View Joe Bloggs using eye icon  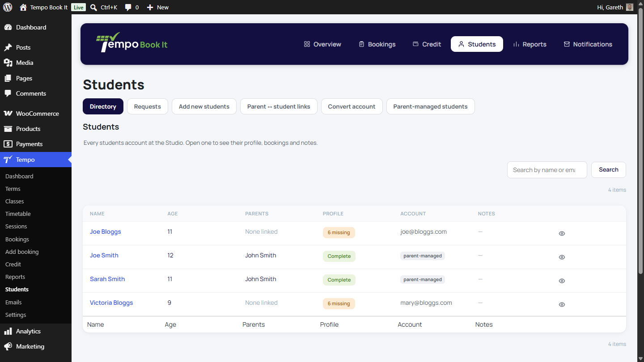point(562,233)
